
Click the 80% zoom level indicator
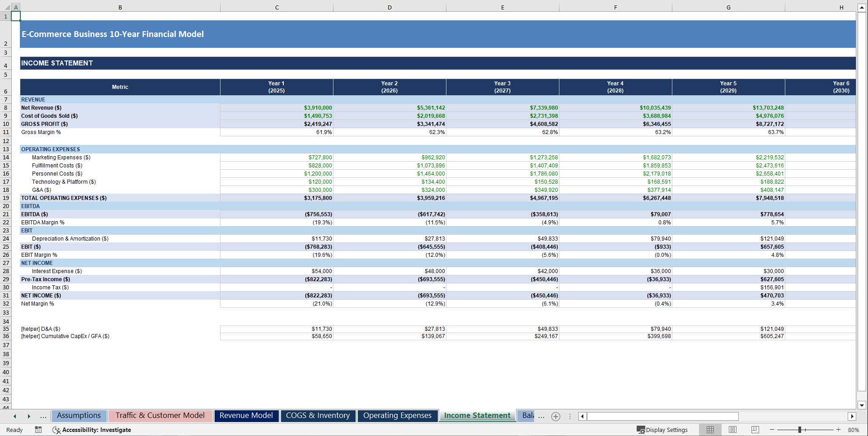pos(853,430)
